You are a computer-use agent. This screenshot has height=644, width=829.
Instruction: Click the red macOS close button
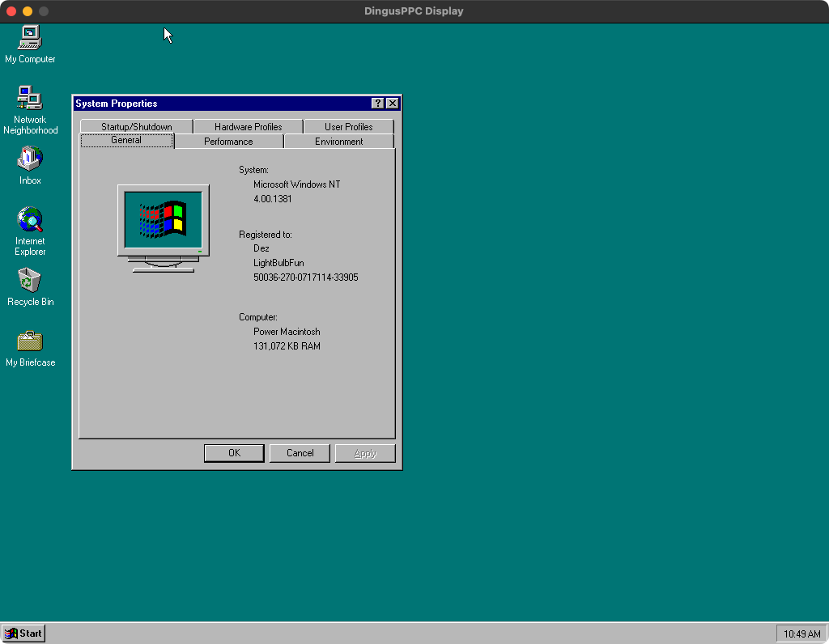[11, 11]
